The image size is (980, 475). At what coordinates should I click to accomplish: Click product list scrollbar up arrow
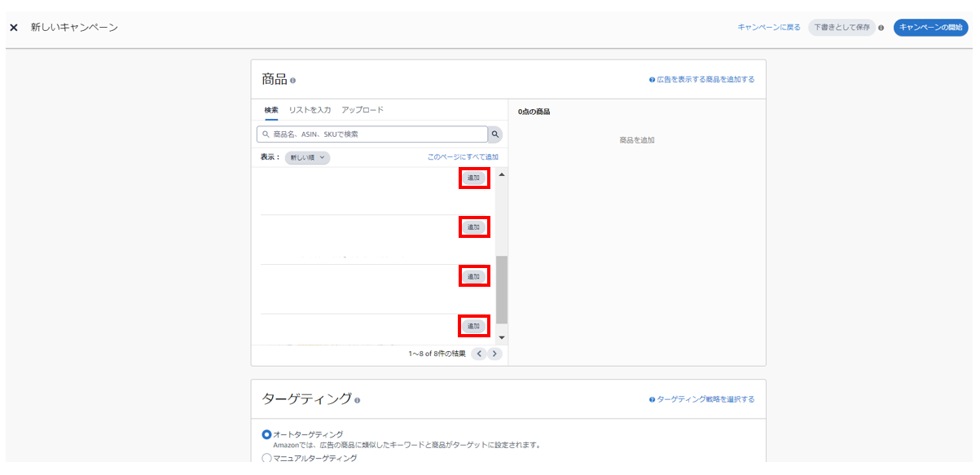click(502, 174)
